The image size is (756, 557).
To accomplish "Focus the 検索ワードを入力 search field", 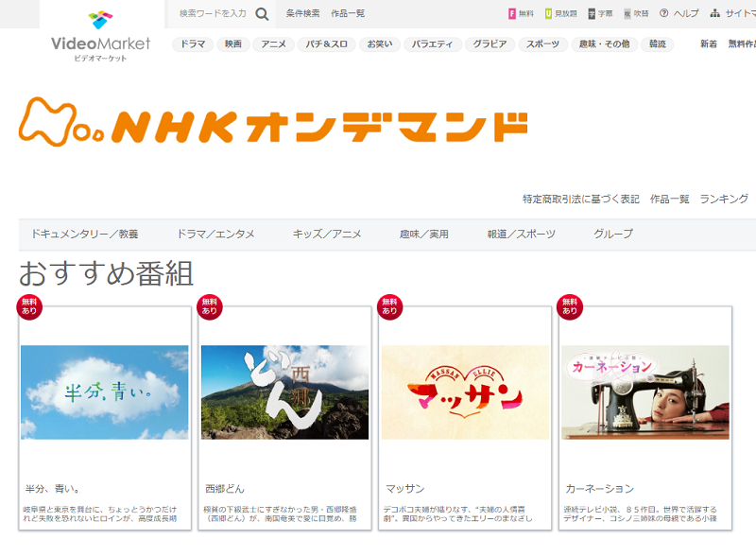I will [x=213, y=13].
